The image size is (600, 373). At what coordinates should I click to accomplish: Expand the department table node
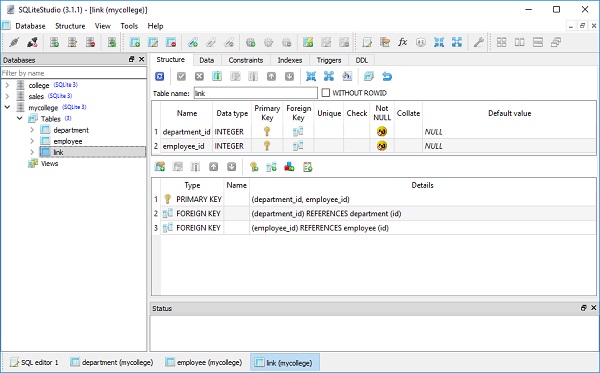point(32,130)
